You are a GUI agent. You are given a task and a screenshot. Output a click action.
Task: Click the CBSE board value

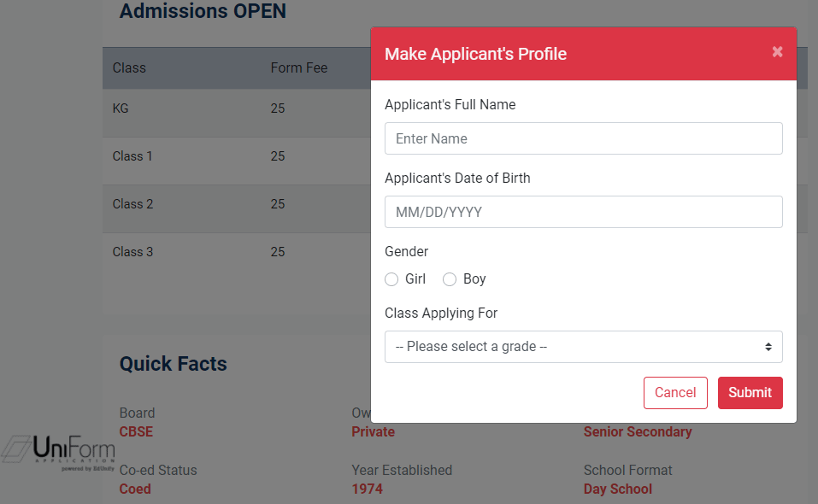pyautogui.click(x=136, y=431)
